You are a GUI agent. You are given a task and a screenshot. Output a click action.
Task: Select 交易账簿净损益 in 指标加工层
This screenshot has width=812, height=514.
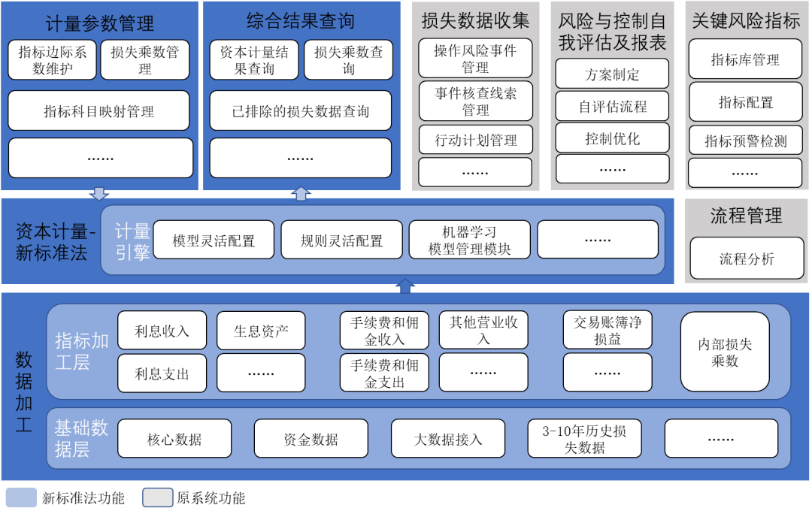tap(607, 331)
